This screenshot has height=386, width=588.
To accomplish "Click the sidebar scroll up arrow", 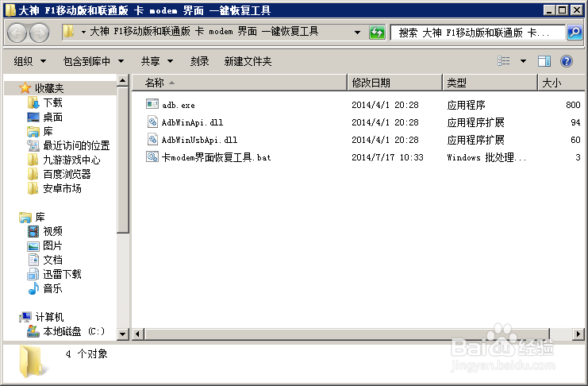I will pyautogui.click(x=123, y=80).
